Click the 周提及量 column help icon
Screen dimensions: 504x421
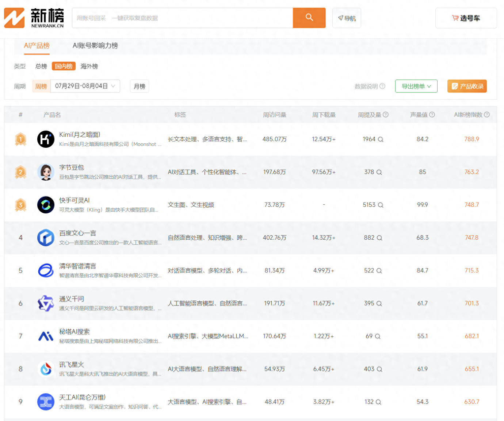pyautogui.click(x=386, y=115)
